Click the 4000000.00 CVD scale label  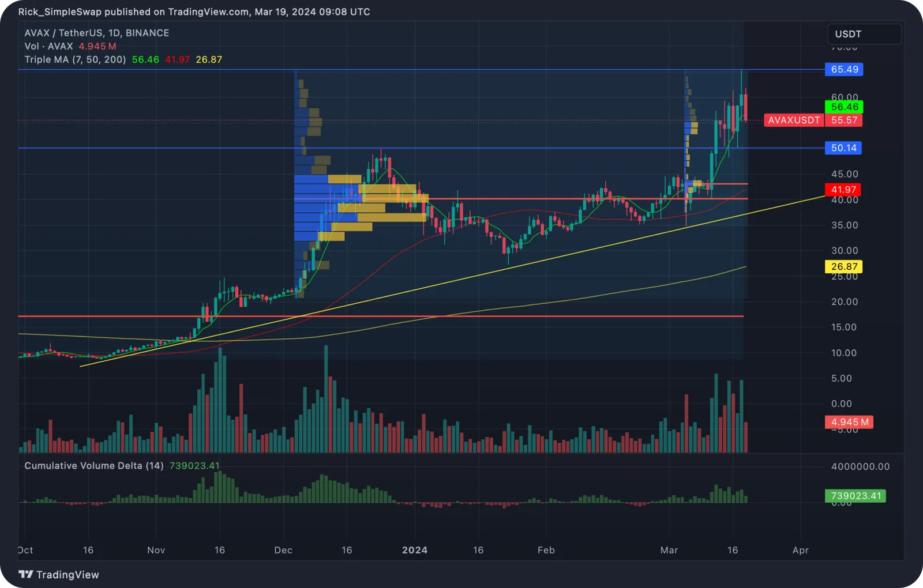click(x=860, y=466)
